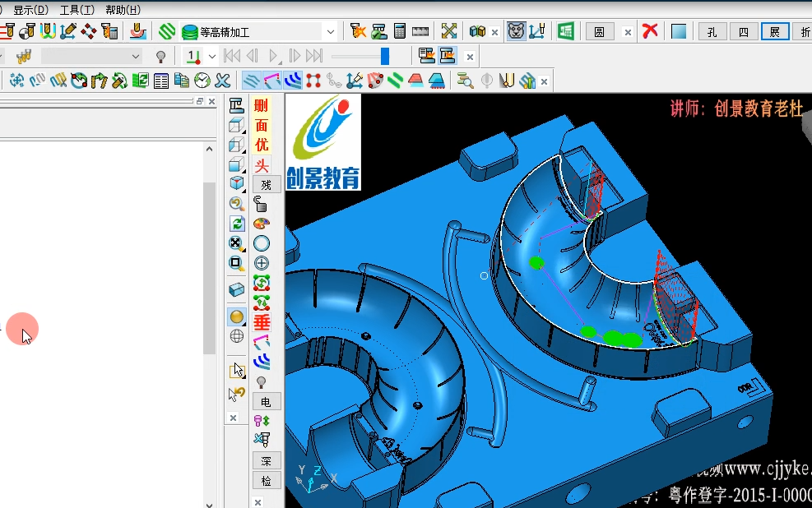Viewport: 812px width, 508px height.
Task: Click the red X delete icon
Action: tap(649, 31)
